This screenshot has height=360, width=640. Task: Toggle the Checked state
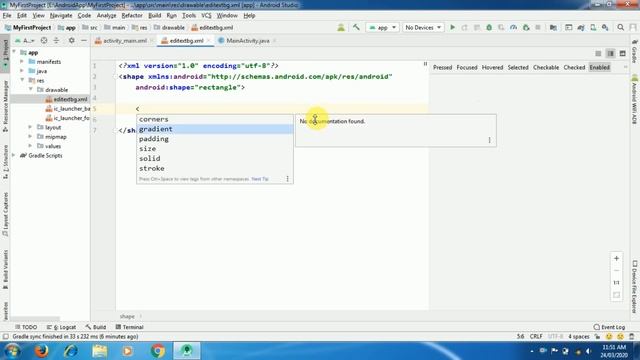pos(574,67)
